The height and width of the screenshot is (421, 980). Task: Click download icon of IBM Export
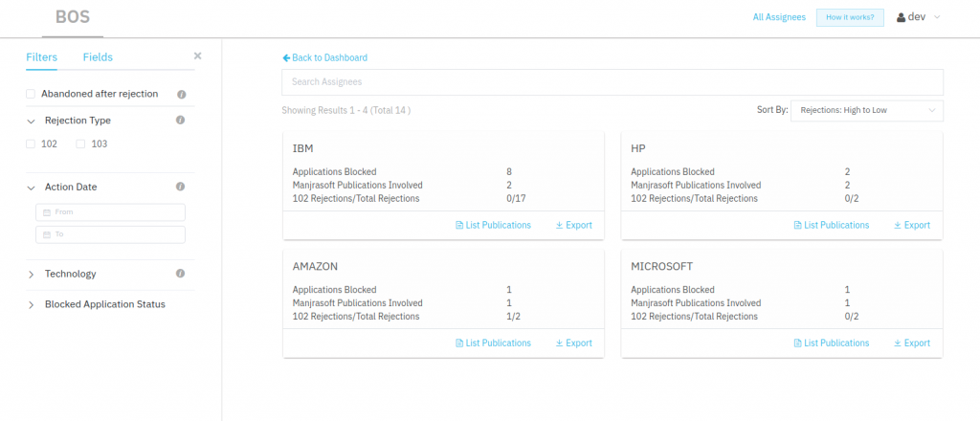point(559,225)
